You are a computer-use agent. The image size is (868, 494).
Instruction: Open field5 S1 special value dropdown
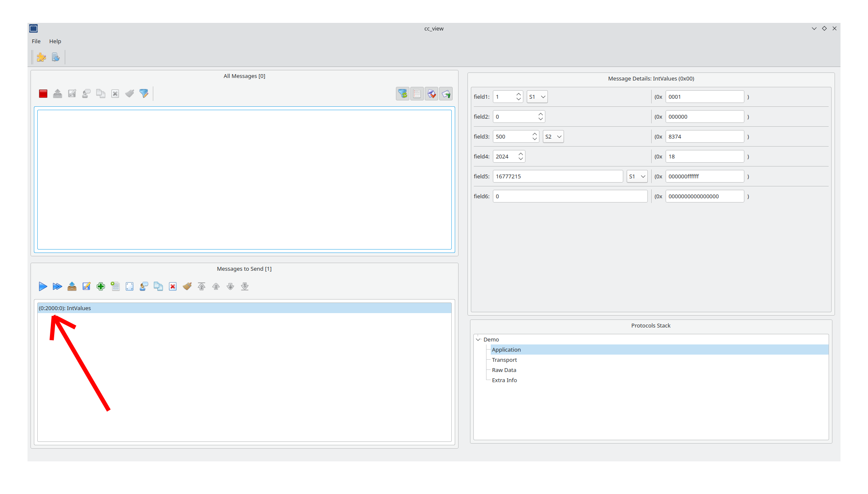[637, 176]
